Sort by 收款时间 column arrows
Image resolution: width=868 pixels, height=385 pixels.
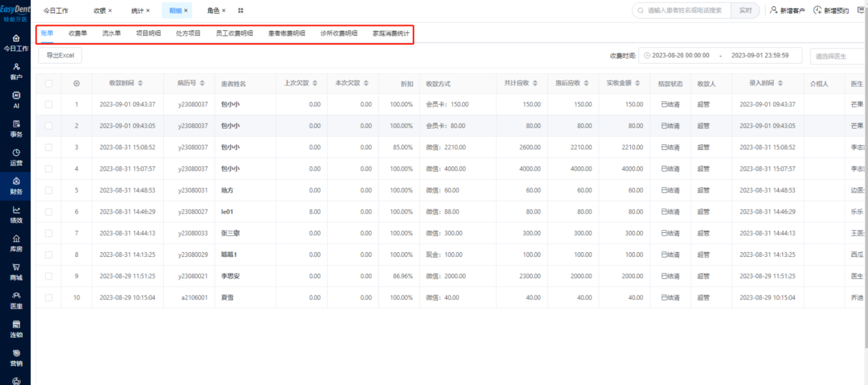(141, 84)
